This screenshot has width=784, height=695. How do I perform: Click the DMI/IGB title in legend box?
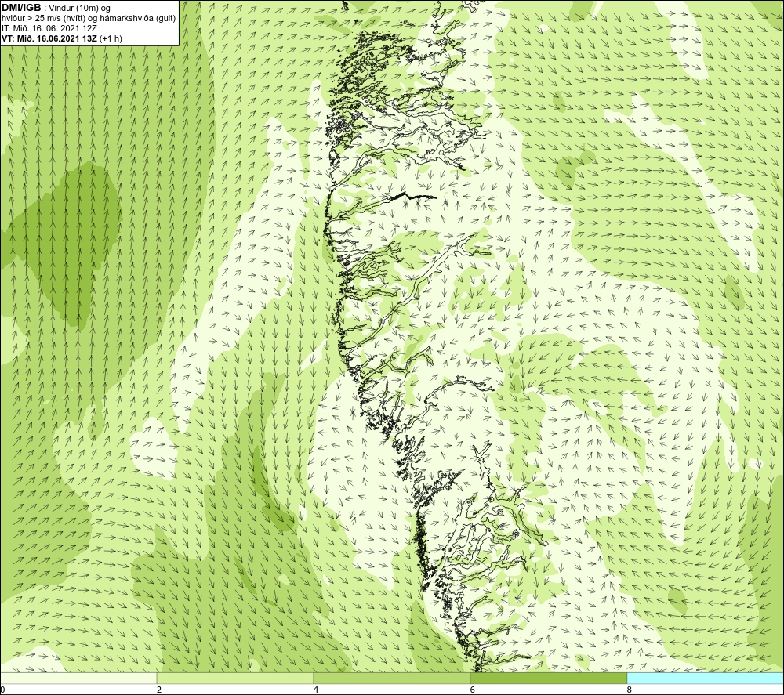tap(21, 8)
